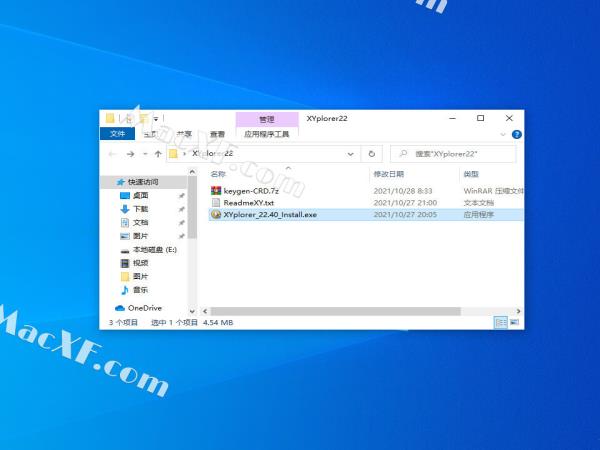
Task: Open 本地磁盘 (E:) in the sidebar
Action: [x=154, y=249]
